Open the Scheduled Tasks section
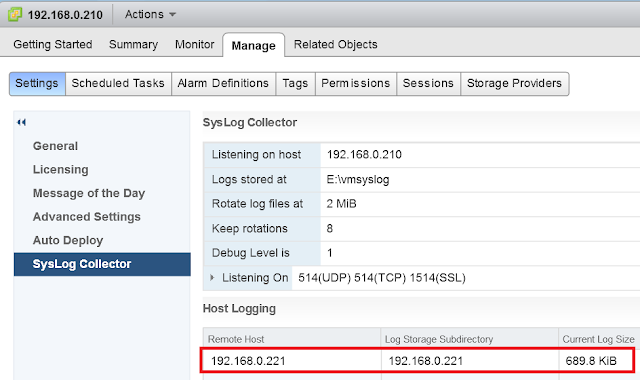 [118, 84]
